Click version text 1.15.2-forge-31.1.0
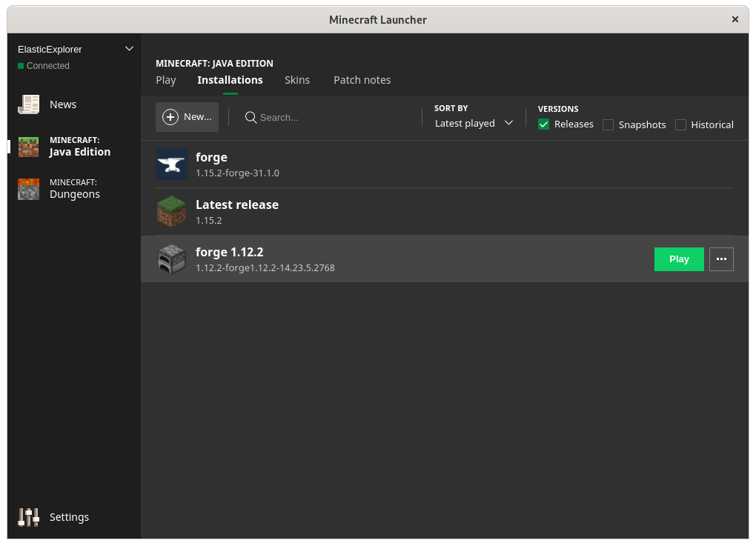This screenshot has height=546, width=756. click(x=237, y=173)
